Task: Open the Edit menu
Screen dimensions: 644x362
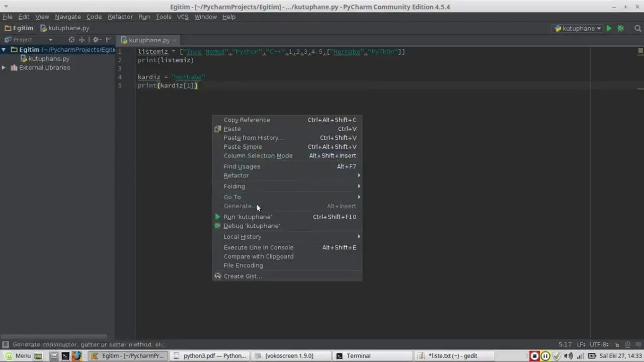Action: pyautogui.click(x=24, y=17)
